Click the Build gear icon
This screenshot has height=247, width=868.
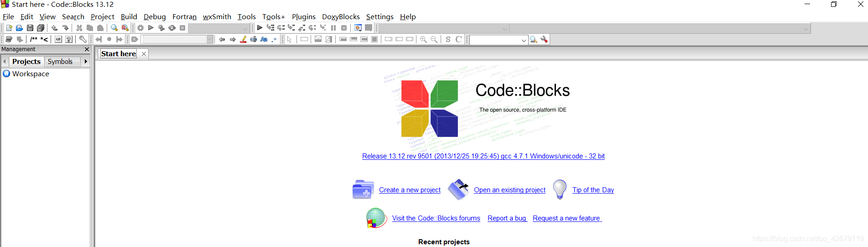click(x=140, y=28)
